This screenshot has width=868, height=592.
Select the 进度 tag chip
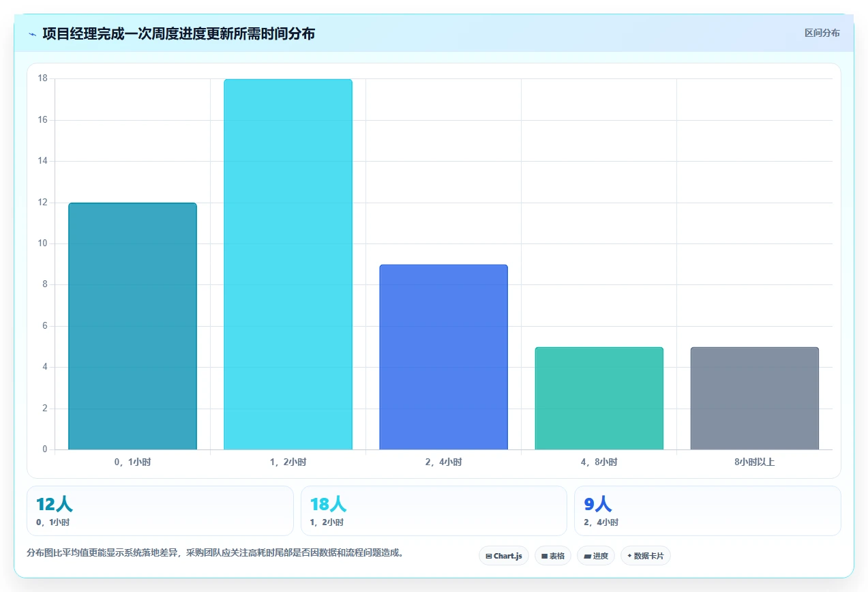[x=596, y=556]
